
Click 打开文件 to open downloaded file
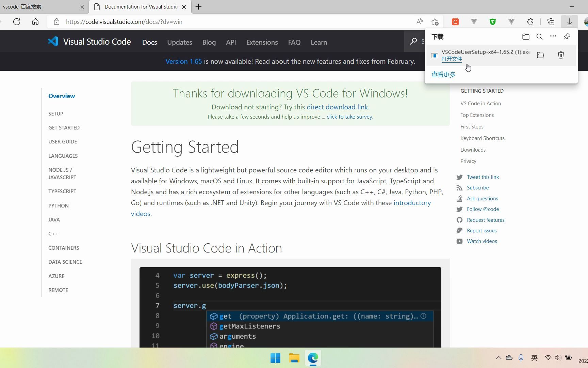452,59
